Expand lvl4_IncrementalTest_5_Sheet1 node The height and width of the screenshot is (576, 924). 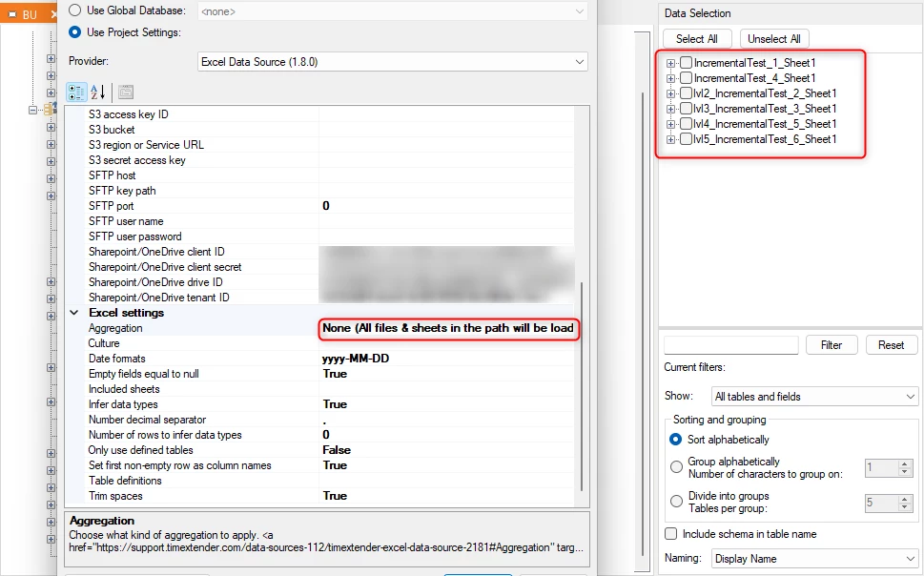pyautogui.click(x=670, y=124)
